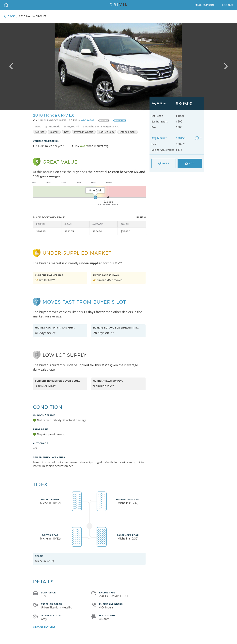237x644 pixels.
Task: Click the driver rear tire graphic
Action: [x=77, y=537]
